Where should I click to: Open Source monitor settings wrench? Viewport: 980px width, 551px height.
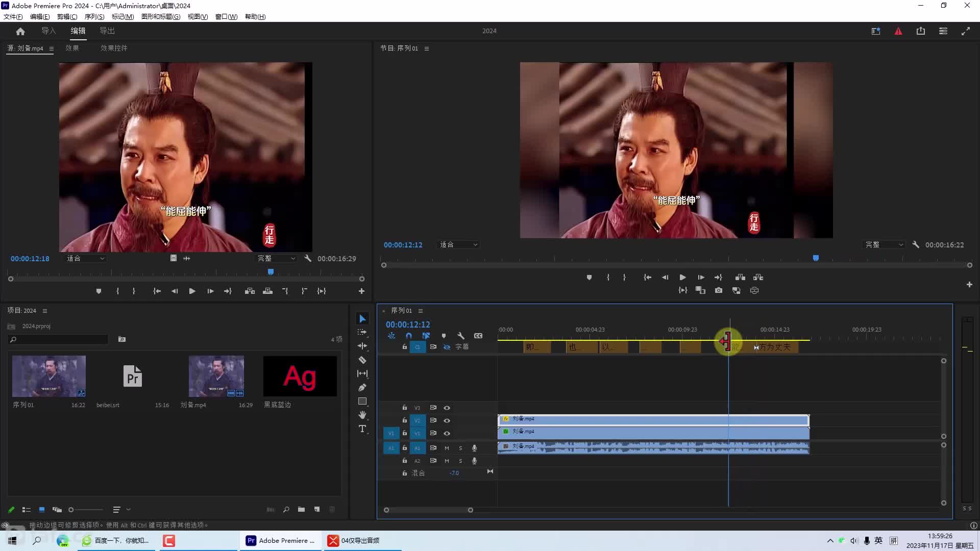[308, 259]
